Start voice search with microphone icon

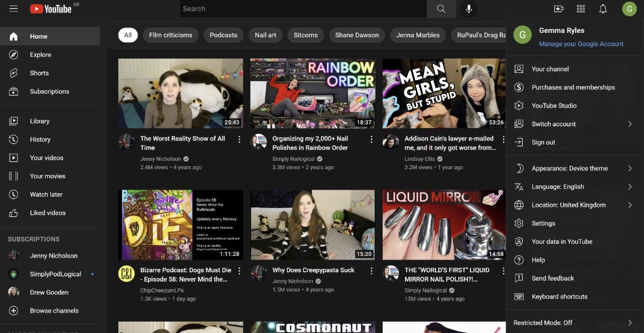tap(469, 8)
